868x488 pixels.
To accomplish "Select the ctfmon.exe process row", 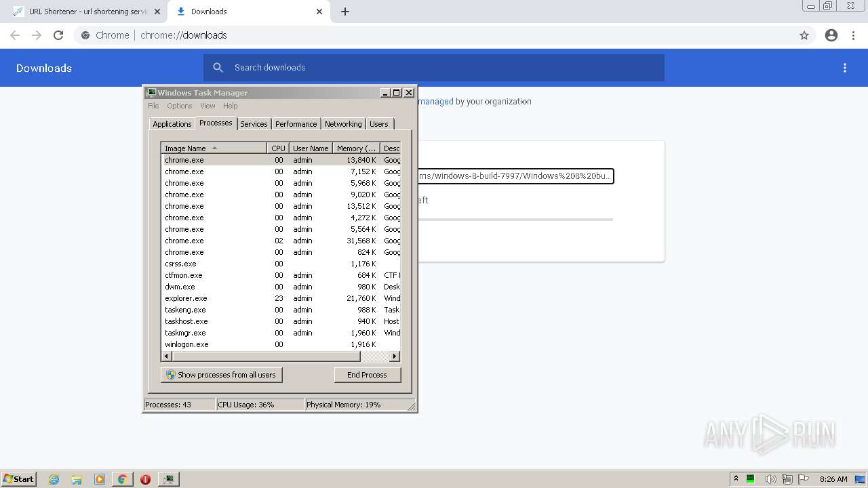I will [281, 275].
